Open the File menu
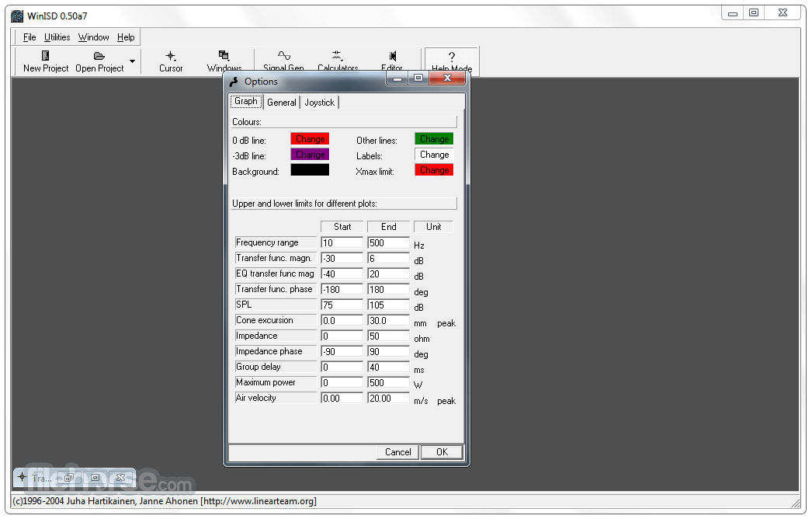812x519 pixels. (29, 37)
